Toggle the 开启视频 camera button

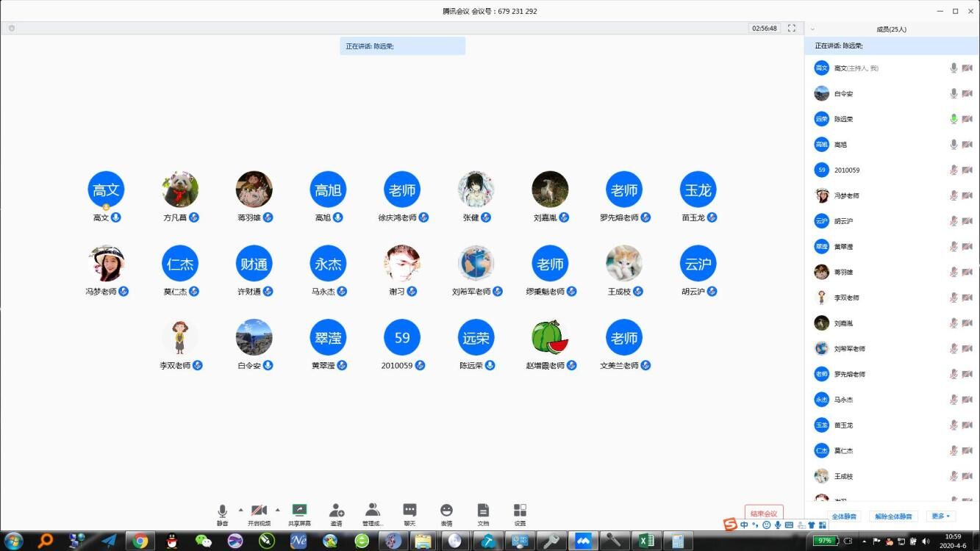click(259, 511)
